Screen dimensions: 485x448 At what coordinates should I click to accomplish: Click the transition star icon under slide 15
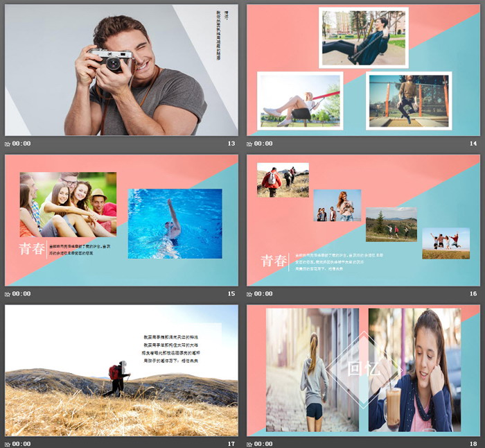point(8,294)
